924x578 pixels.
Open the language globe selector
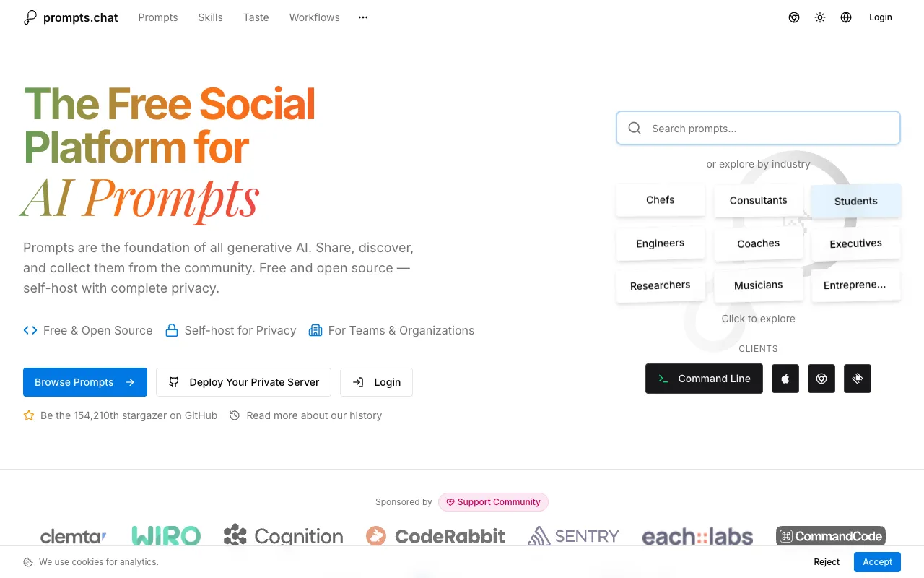pos(846,17)
